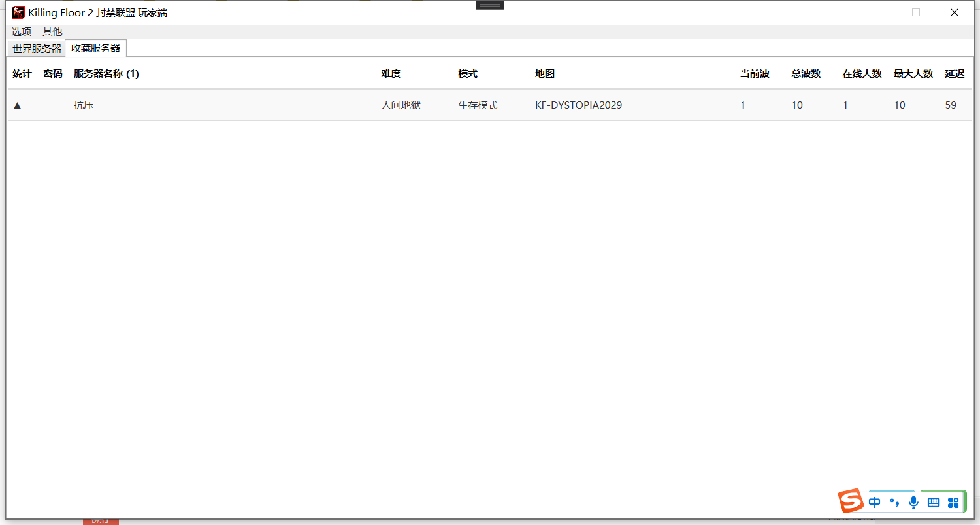Click the 生存模式 mode cell
The height and width of the screenshot is (525, 980).
(x=478, y=105)
